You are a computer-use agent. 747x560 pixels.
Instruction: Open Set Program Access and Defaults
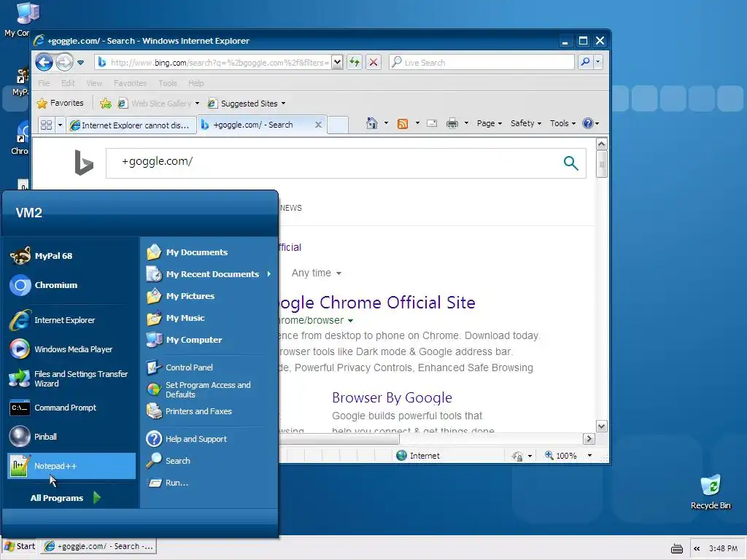[x=209, y=389]
